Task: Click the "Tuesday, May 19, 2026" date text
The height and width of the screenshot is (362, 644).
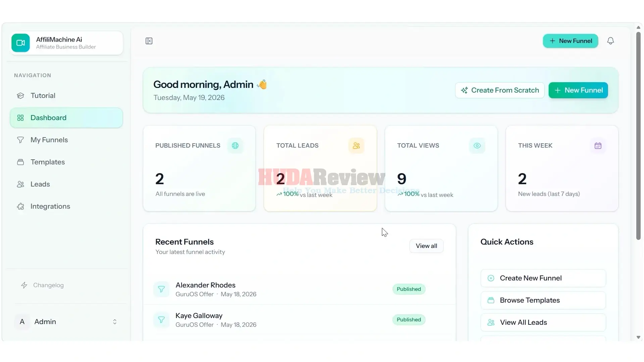Action: coord(189,98)
